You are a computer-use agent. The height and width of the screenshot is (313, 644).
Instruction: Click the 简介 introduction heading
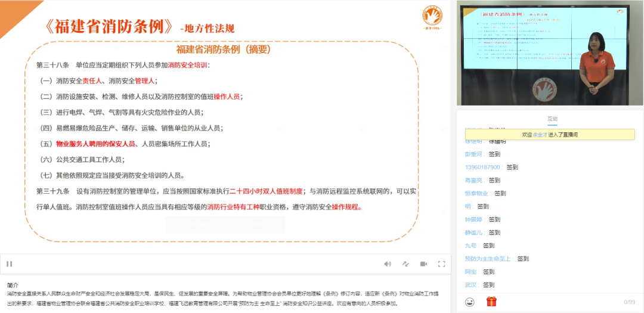coord(13,285)
